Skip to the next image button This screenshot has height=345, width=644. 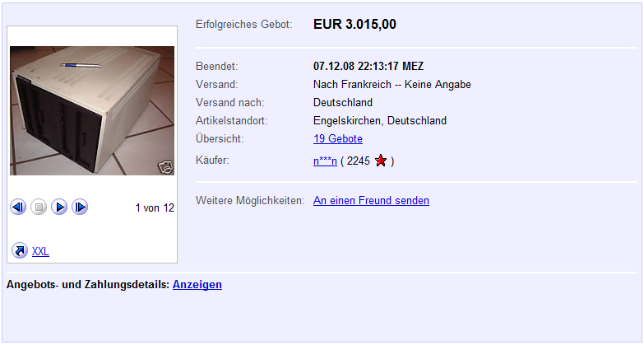tap(80, 207)
